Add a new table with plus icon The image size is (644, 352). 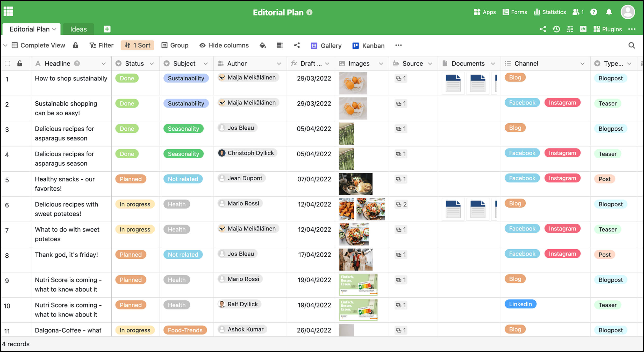pos(107,29)
